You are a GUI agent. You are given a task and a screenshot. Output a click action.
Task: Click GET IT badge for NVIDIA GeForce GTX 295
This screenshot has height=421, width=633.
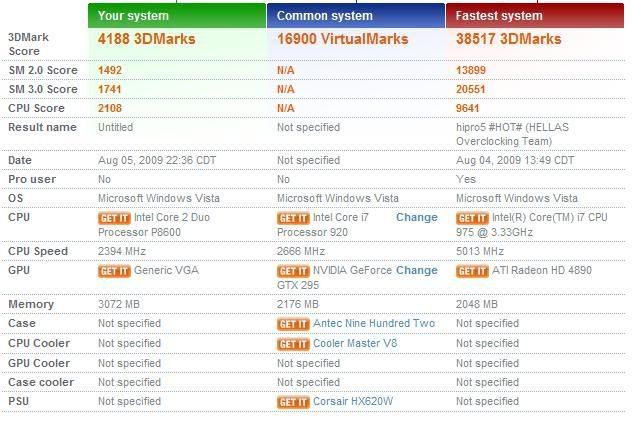click(x=293, y=271)
